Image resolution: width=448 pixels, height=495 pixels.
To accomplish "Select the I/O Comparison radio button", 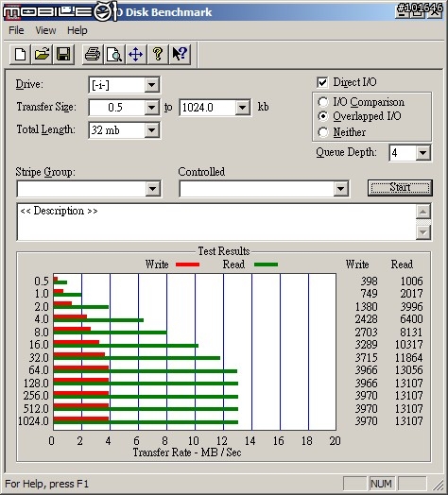I will [x=323, y=102].
